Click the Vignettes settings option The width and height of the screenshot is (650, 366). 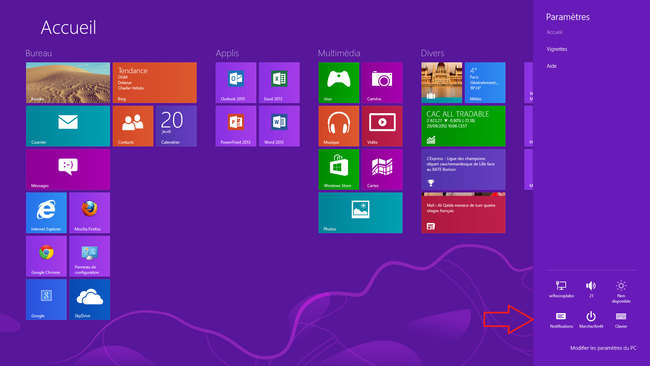(x=556, y=49)
